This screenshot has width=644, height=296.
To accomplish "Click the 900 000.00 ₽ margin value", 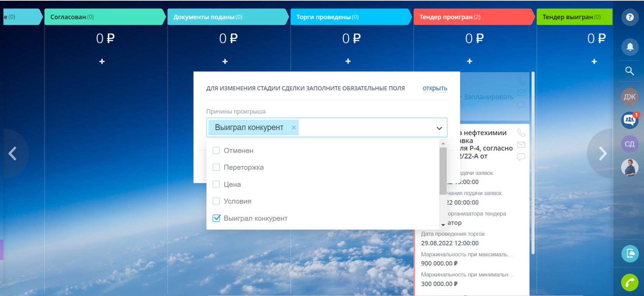I will pos(439,263).
